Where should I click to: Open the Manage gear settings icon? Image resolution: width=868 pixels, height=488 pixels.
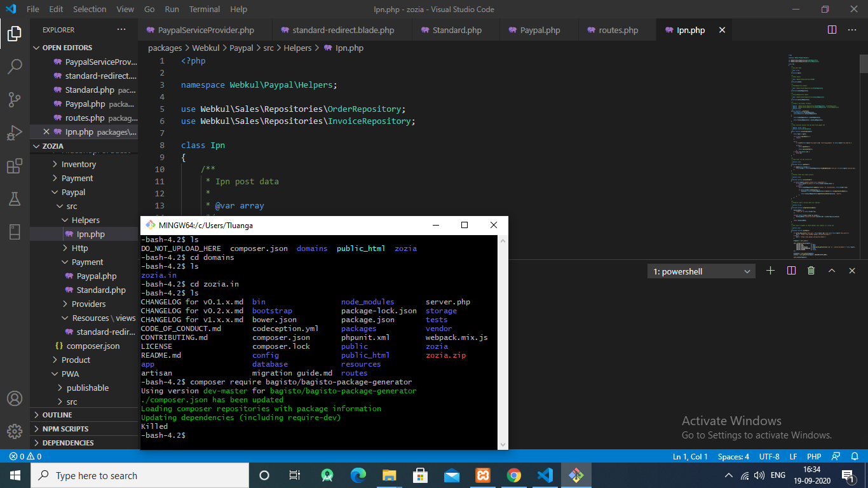pyautogui.click(x=15, y=431)
